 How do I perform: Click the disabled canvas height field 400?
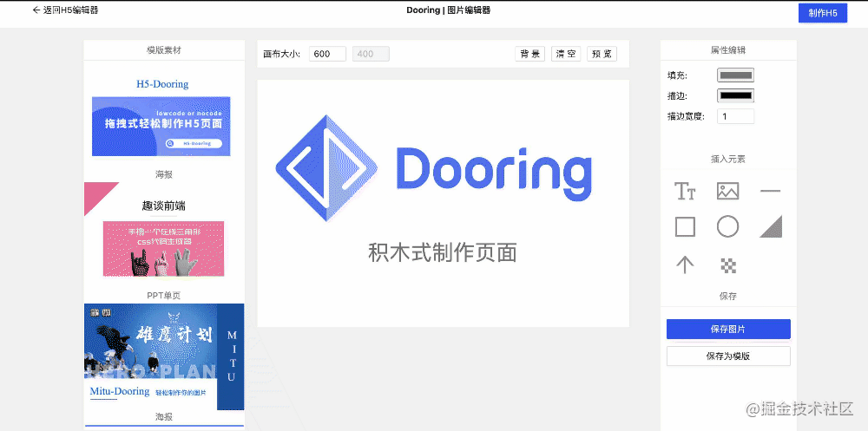coord(371,54)
